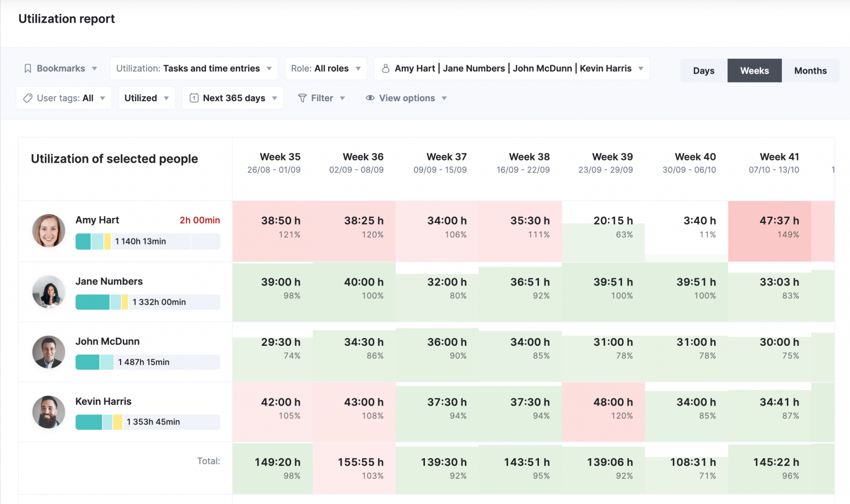Viewport: 850px width, 504px height.
Task: Click Kevin Harris's avatar photo
Action: tap(48, 412)
